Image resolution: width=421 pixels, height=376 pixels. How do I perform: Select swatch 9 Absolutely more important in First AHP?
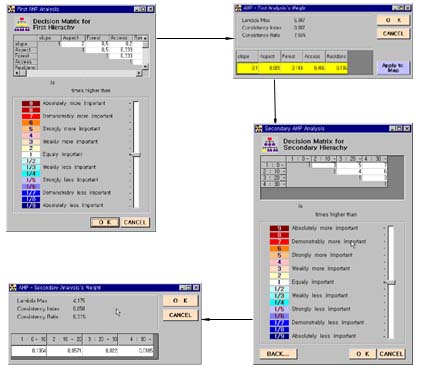31,103
